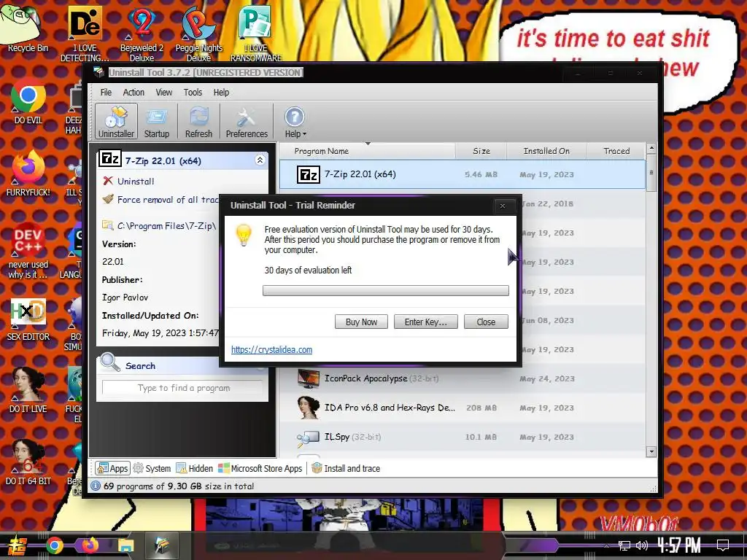The width and height of the screenshot is (747, 560).
Task: Open the I LOVE DETECTING desktop icon
Action: click(85, 34)
